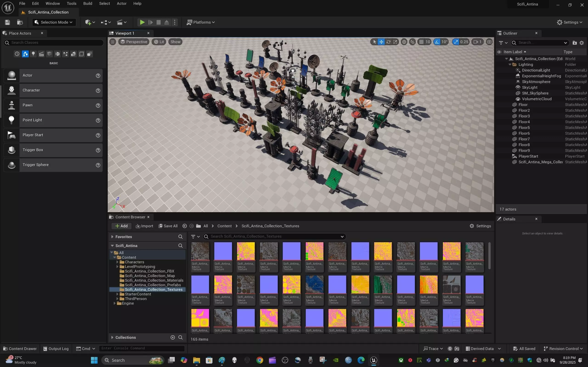This screenshot has height=367, width=588.
Task: Click the viewport hamburger options icon
Action: 113,42
